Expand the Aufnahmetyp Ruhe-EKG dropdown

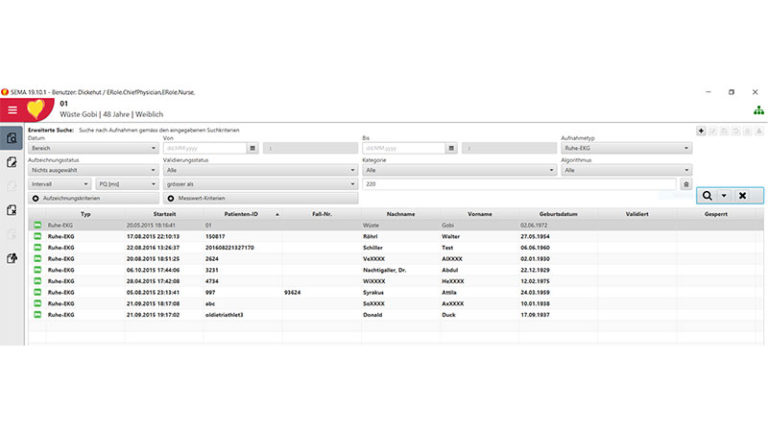coord(625,148)
